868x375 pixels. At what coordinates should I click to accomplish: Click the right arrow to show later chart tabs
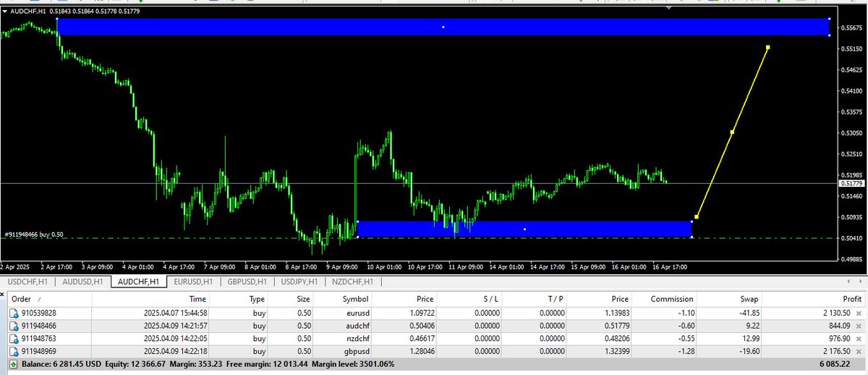point(859,282)
